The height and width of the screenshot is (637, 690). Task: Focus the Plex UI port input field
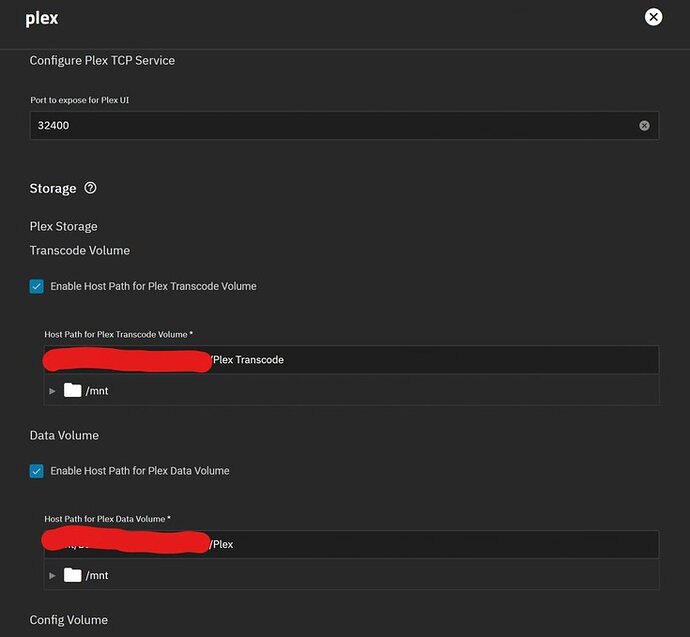tap(330, 126)
